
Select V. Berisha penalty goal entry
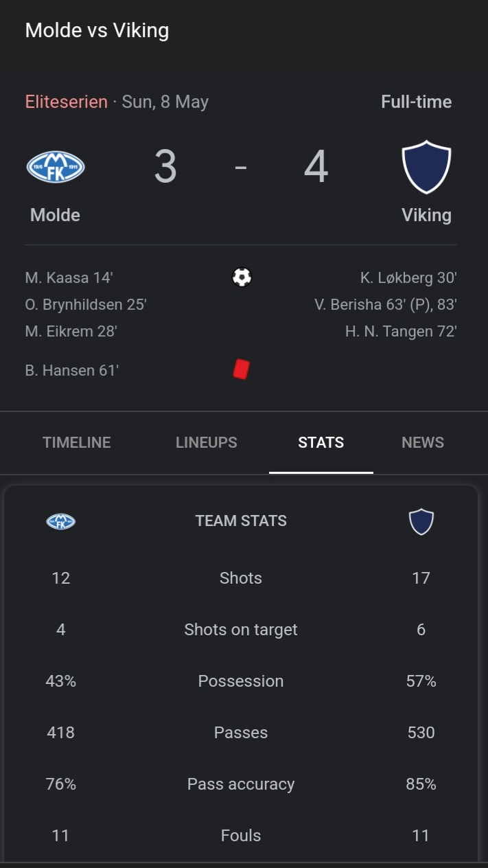point(386,304)
